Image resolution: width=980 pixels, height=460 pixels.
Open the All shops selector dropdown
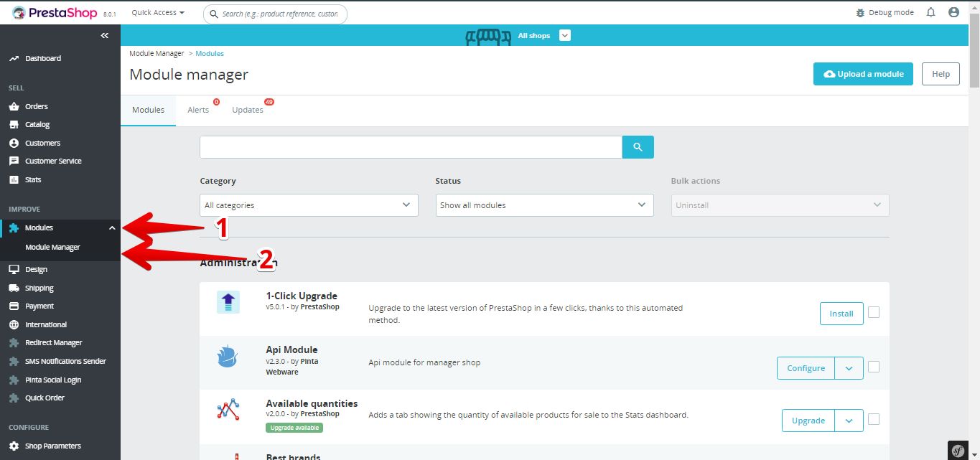564,35
